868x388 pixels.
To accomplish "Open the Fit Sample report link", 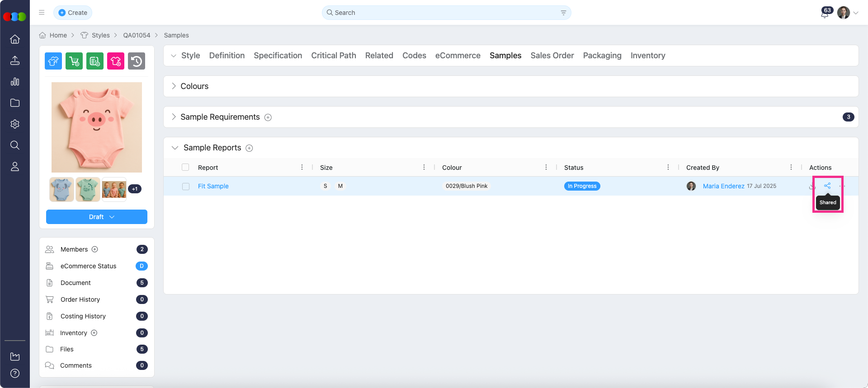I will 213,186.
